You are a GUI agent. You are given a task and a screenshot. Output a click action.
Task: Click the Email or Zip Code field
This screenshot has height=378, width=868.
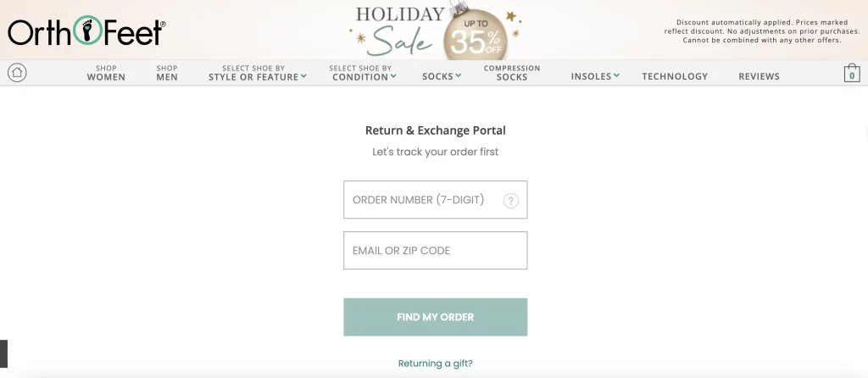435,251
